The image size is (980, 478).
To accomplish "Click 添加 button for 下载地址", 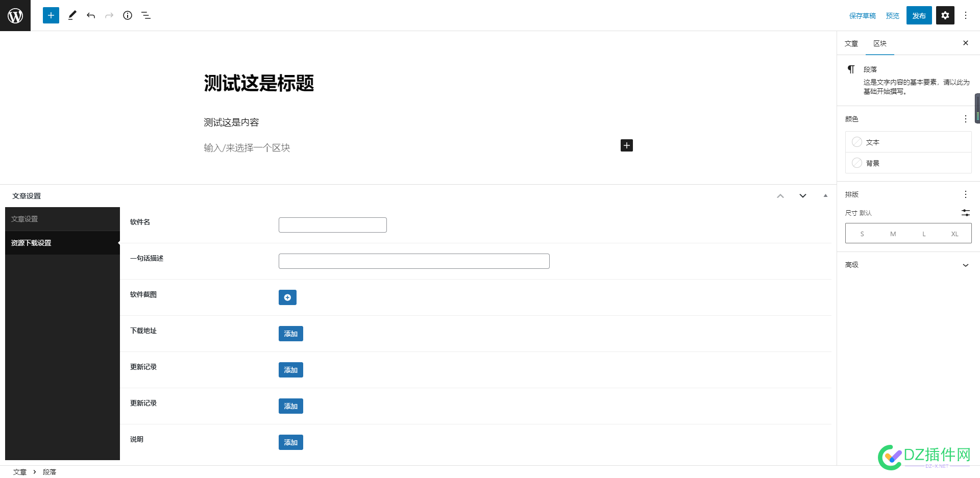I will point(291,334).
